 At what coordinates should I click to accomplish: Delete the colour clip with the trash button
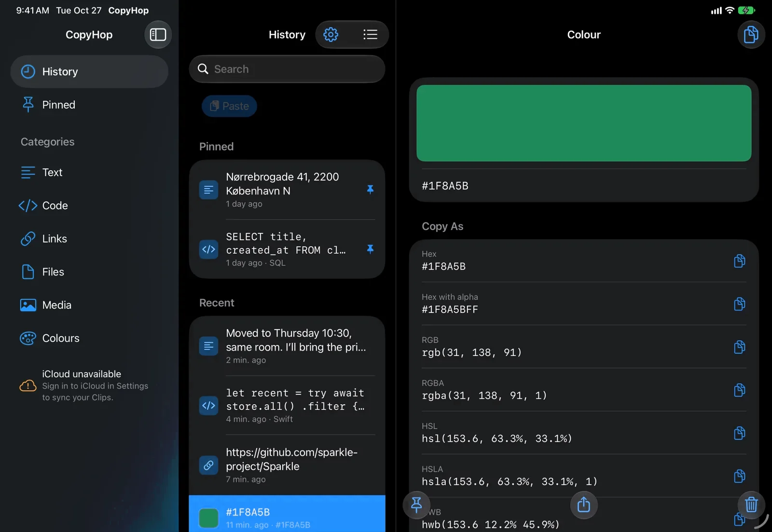click(751, 505)
